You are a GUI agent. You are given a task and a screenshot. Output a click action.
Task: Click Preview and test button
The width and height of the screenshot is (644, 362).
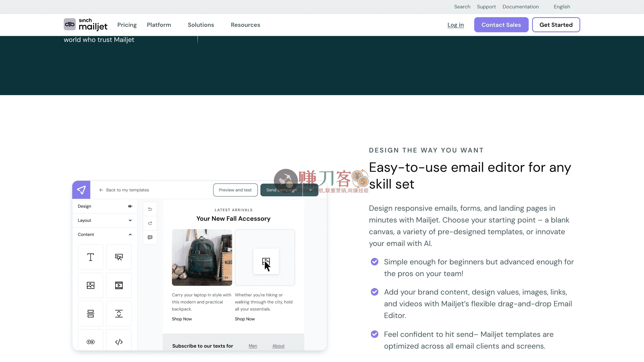tap(235, 190)
